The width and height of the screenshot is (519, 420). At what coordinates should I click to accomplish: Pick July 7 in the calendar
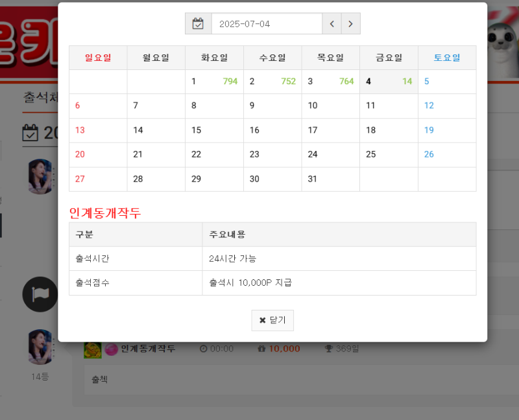(156, 106)
